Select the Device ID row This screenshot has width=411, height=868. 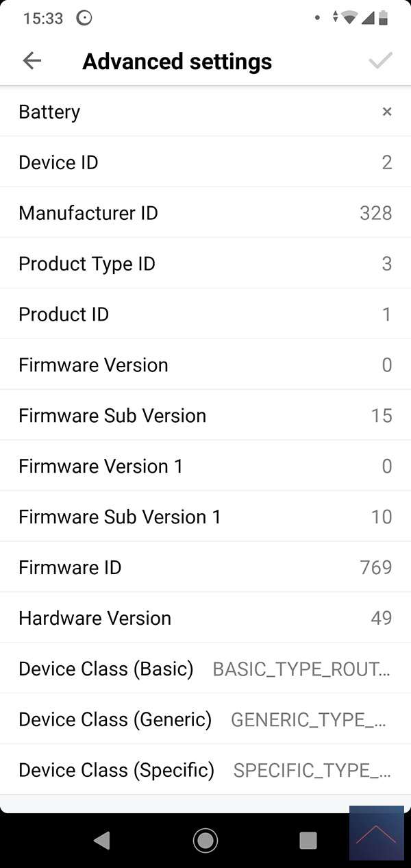click(x=206, y=162)
